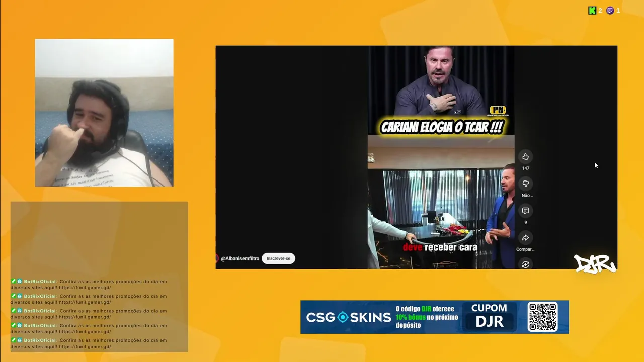Click the streamer webcam feed
The image size is (644, 362).
104,113
